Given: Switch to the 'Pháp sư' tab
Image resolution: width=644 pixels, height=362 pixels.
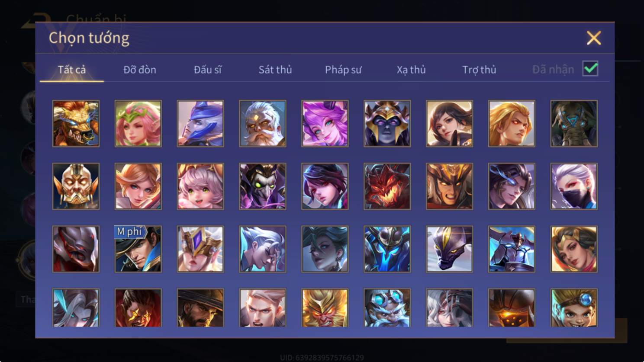Looking at the screenshot, I should point(343,70).
